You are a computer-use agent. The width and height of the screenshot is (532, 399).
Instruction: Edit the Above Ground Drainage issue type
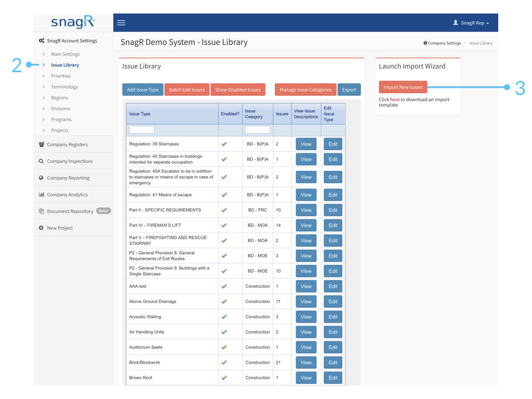(333, 302)
